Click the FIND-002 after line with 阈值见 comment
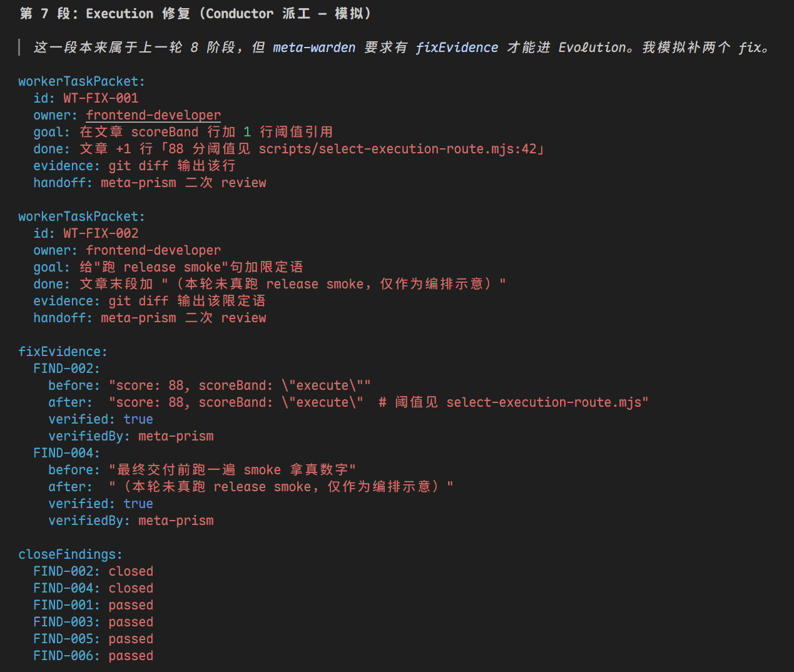This screenshot has height=672, width=794. pos(349,402)
